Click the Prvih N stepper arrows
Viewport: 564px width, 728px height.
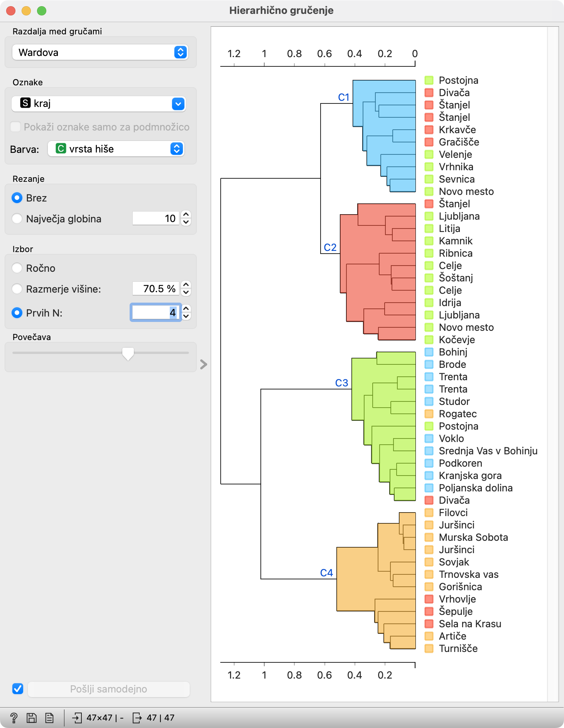186,312
